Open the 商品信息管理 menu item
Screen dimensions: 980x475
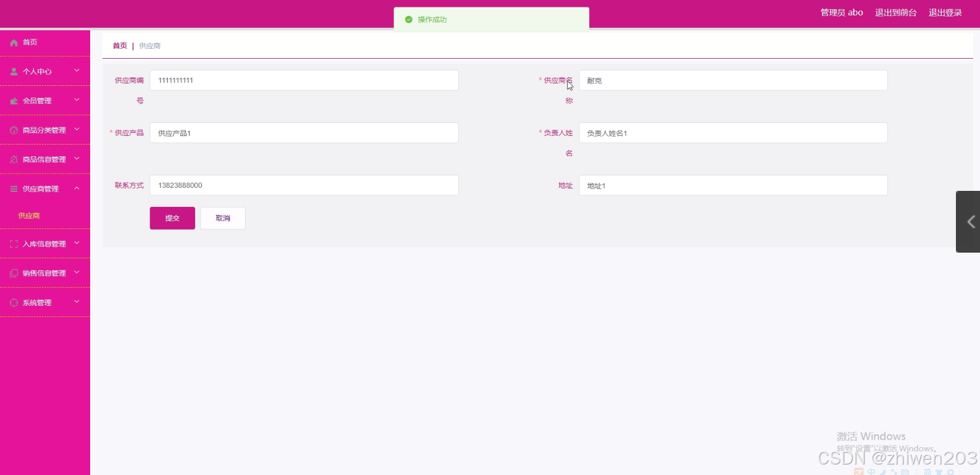tap(45, 159)
